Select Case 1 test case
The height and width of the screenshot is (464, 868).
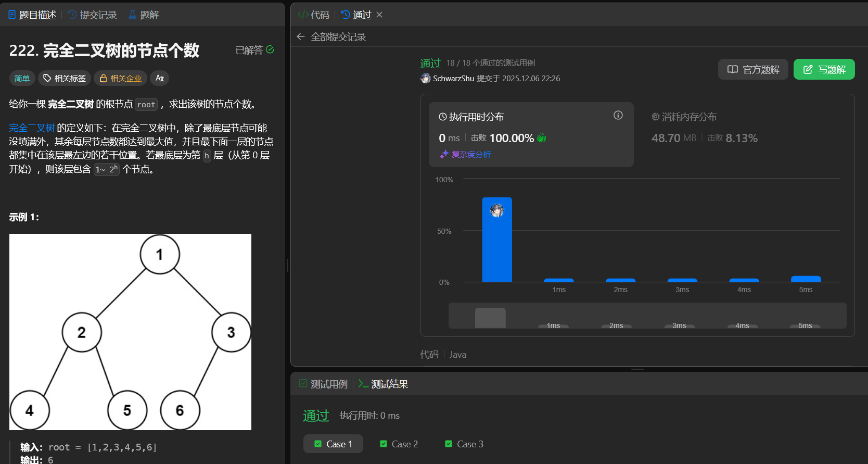coord(333,444)
